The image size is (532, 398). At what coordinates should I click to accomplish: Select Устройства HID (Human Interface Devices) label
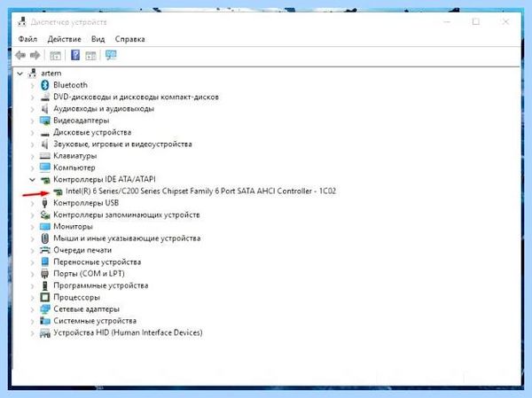tap(128, 332)
